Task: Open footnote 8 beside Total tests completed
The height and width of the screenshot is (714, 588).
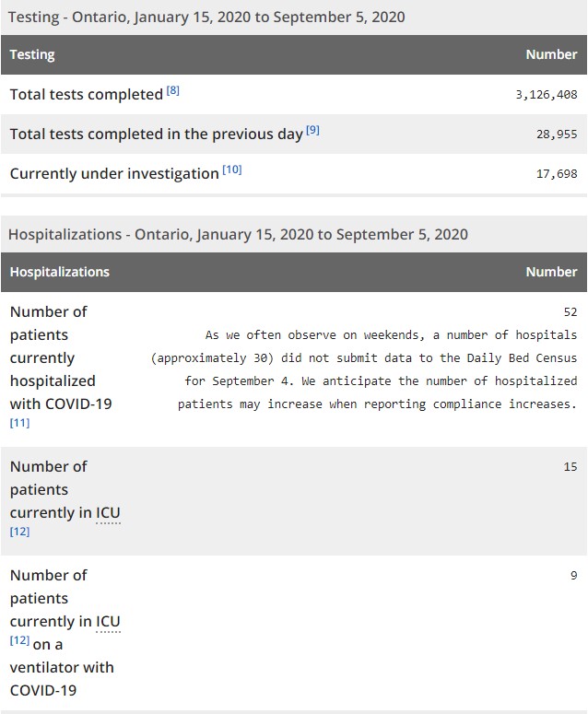Action: [x=173, y=90]
